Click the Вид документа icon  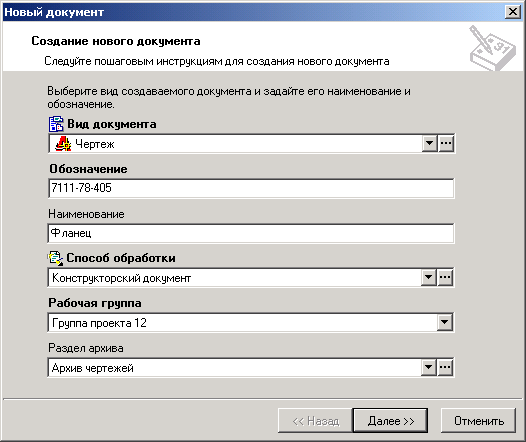click(x=56, y=124)
